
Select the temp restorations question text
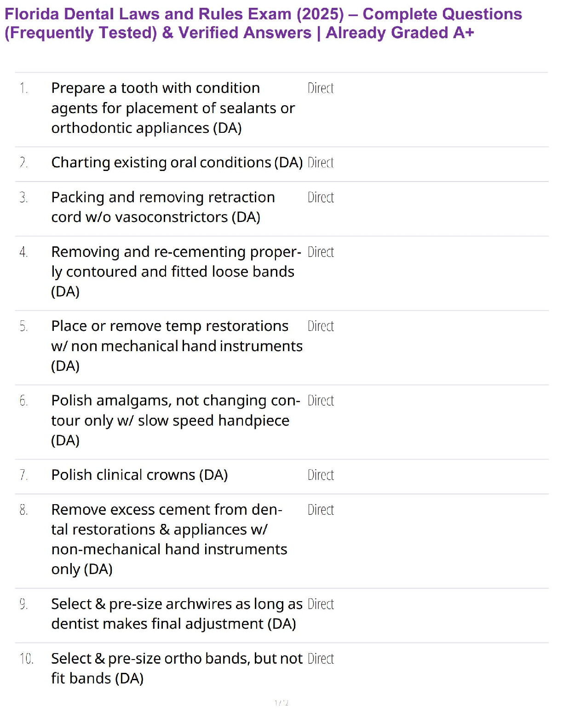pos(177,346)
